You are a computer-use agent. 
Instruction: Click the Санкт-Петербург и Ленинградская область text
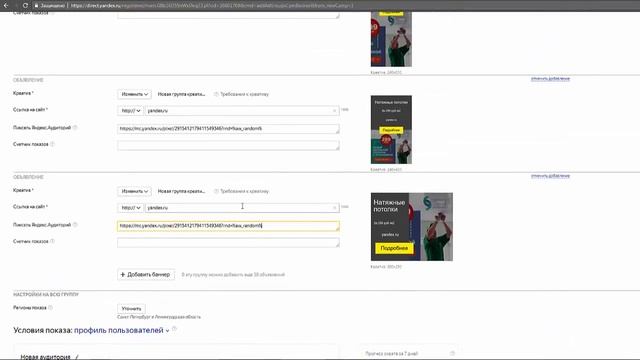159,317
